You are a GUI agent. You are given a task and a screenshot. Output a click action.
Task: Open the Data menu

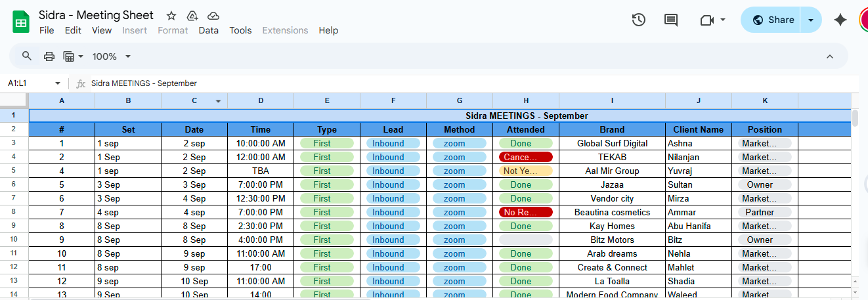pos(209,30)
